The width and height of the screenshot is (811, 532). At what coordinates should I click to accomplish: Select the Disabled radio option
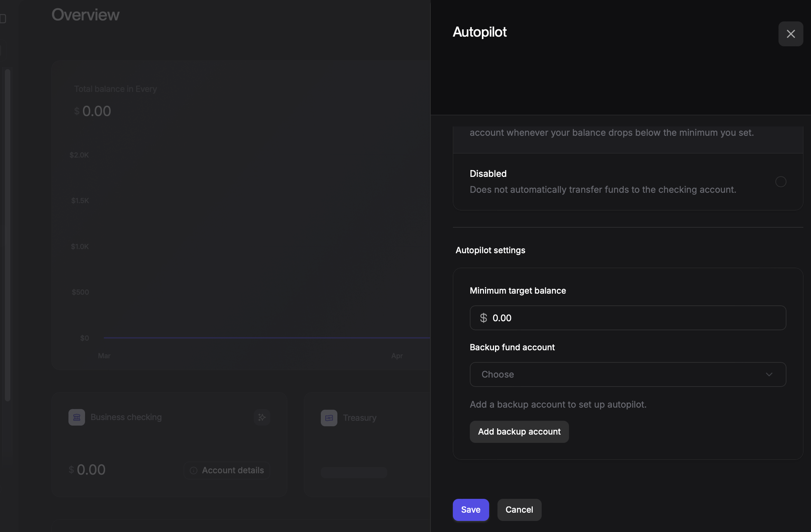(x=781, y=182)
